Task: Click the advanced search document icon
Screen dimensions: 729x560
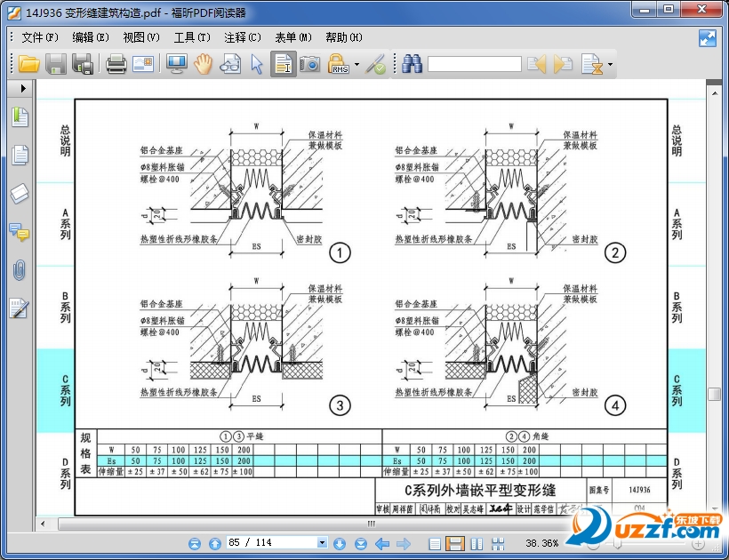Action: 592,64
